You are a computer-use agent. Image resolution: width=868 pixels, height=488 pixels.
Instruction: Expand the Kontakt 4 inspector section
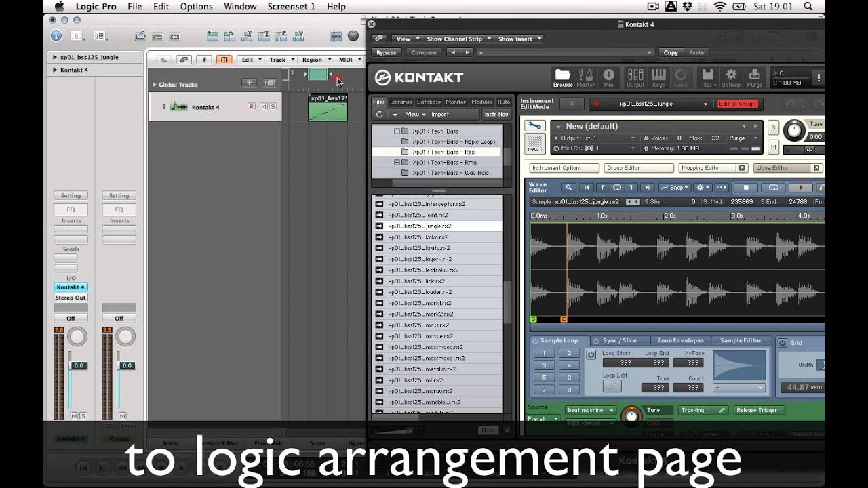[55, 70]
